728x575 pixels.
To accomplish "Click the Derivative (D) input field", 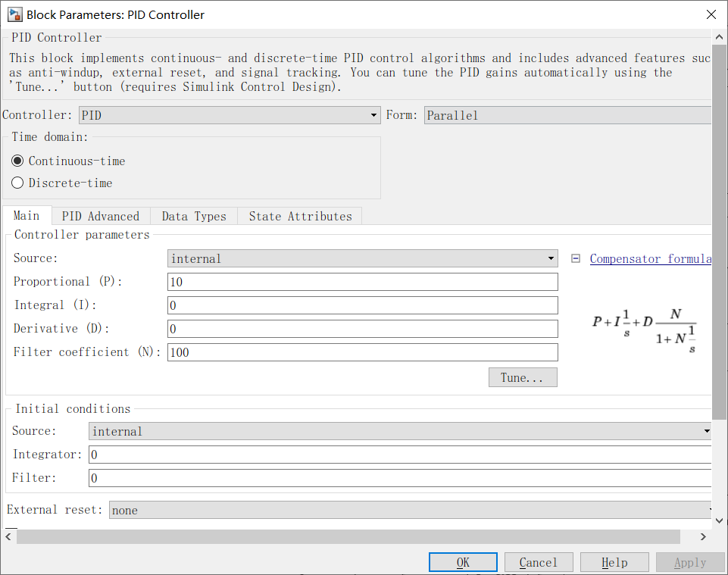I will [x=363, y=329].
